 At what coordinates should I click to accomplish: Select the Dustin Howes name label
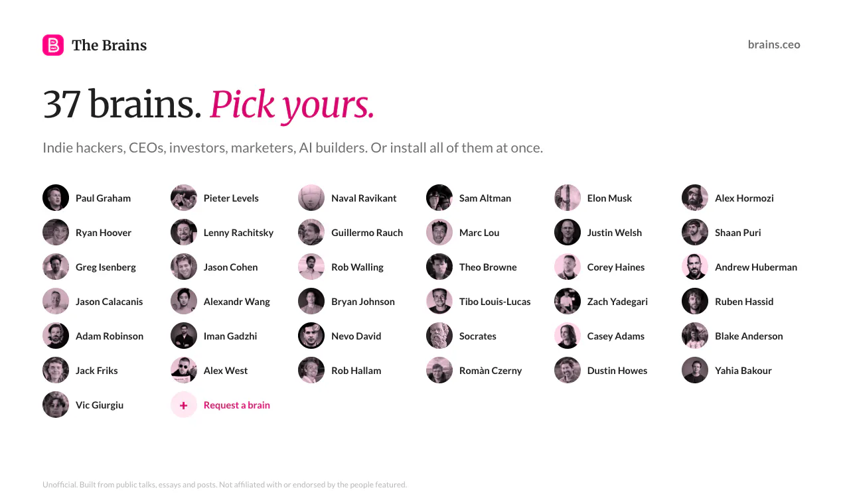pos(617,370)
